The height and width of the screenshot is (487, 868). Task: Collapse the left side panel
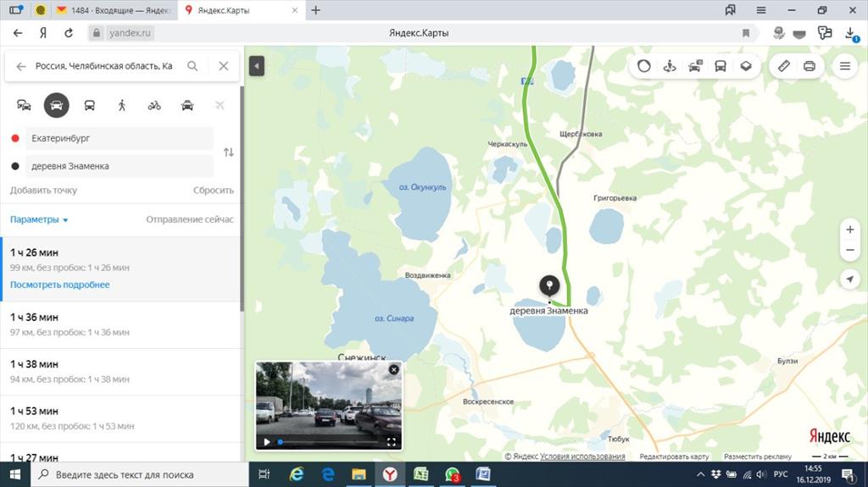[256, 66]
